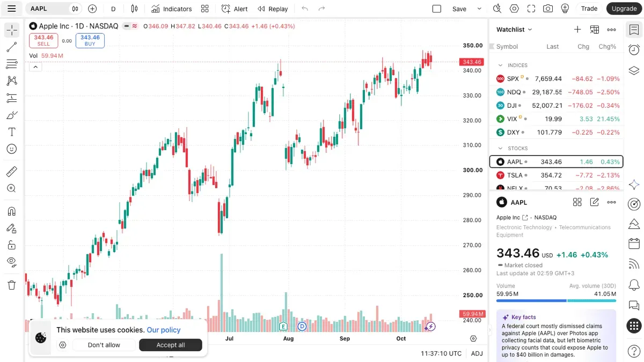Open the main hamburger menu

pos(11,9)
